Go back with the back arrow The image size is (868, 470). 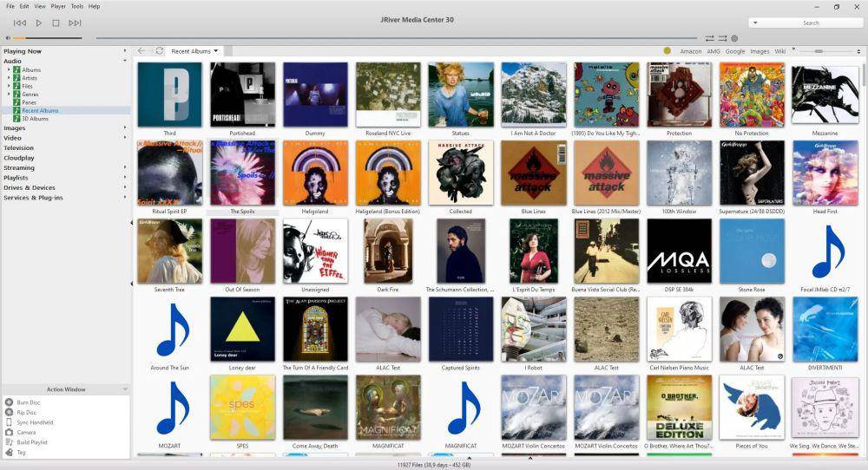pyautogui.click(x=141, y=51)
